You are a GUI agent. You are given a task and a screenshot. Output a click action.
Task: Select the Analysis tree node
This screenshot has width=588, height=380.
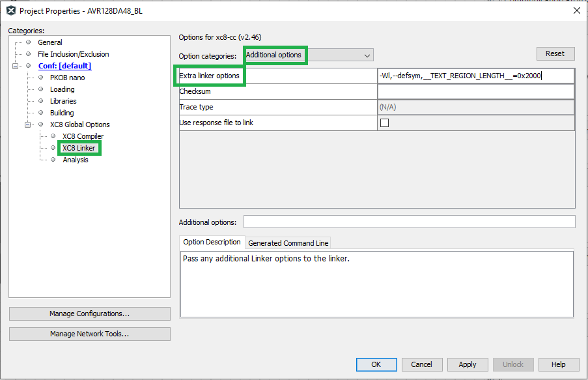pos(76,160)
